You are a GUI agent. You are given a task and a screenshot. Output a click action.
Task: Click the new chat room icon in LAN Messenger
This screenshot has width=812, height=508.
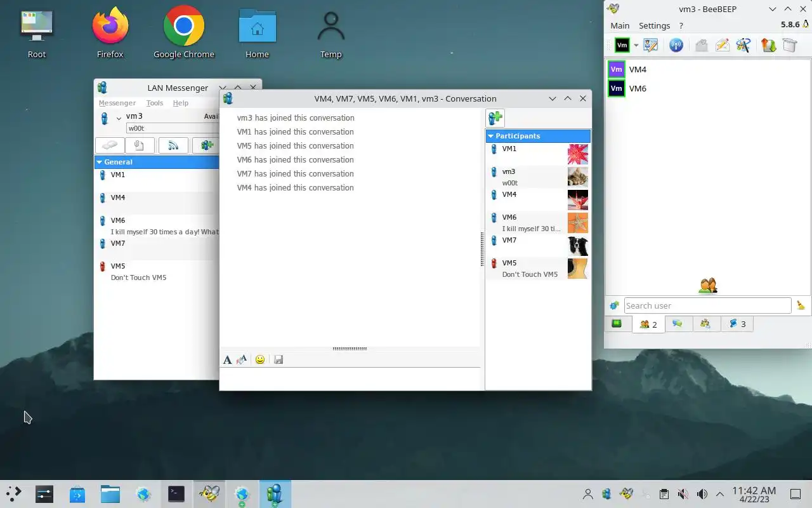click(206, 145)
